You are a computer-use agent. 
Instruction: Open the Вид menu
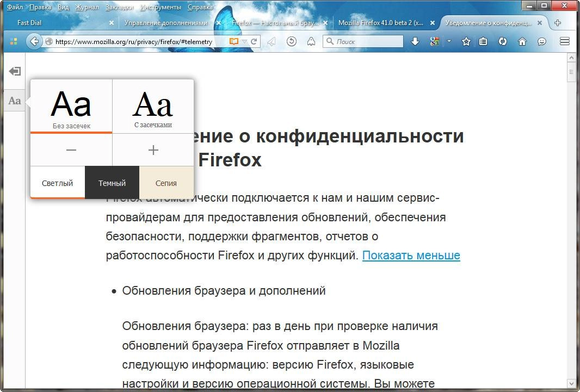(63, 7)
